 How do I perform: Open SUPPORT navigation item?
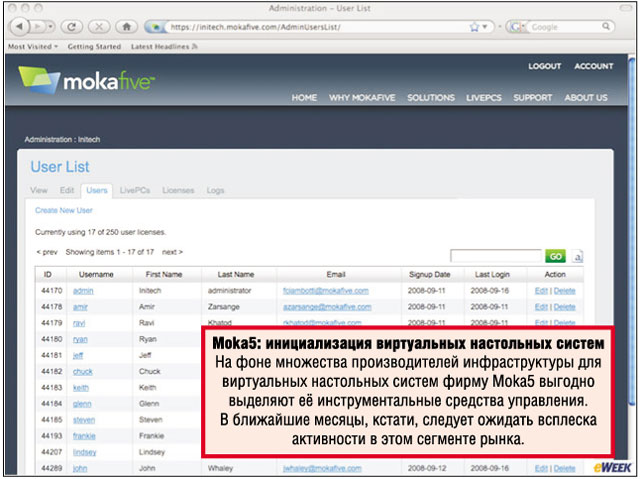(533, 98)
